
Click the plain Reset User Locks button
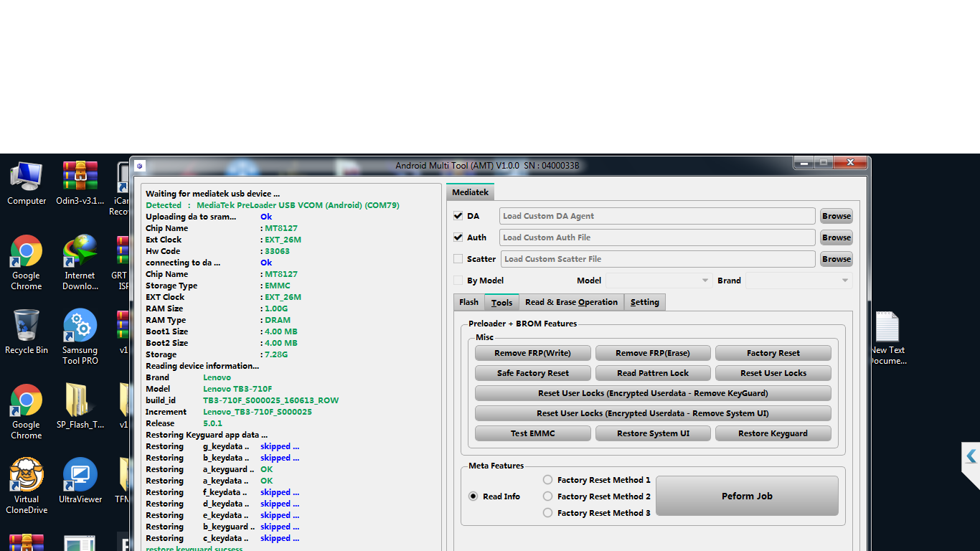773,373
